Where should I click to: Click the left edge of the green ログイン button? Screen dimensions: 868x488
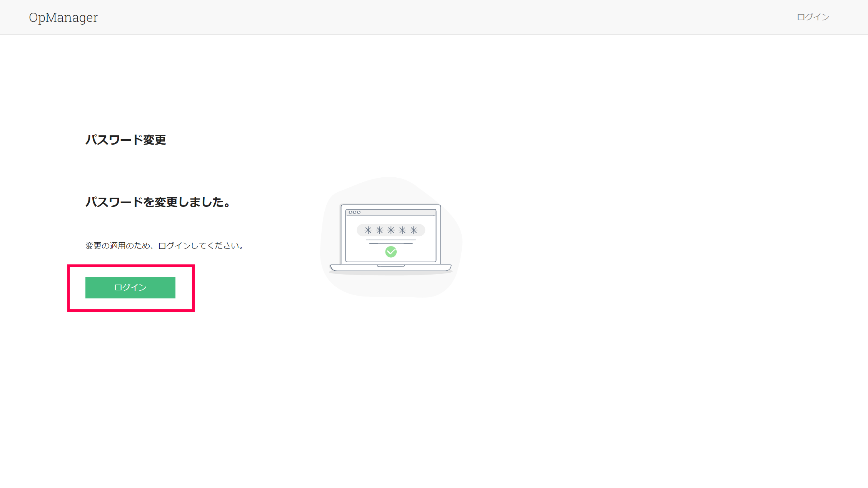tap(87, 288)
